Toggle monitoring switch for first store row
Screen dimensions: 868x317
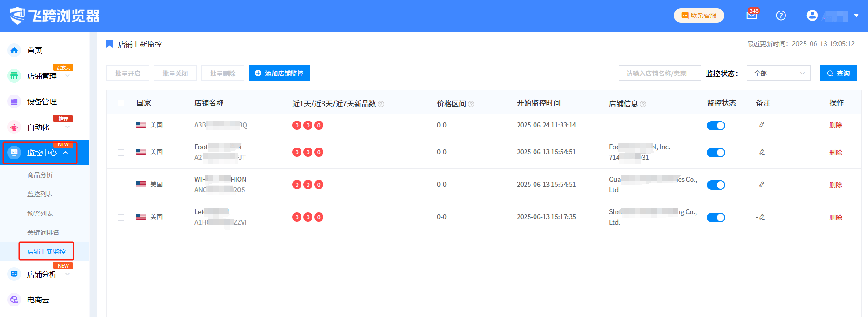(x=716, y=126)
